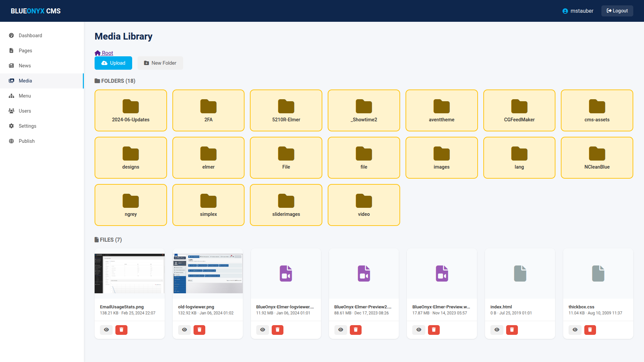Click the BlueOnyx-Elmer-Preview2 video file icon
The height and width of the screenshot is (362, 644).
364,274
